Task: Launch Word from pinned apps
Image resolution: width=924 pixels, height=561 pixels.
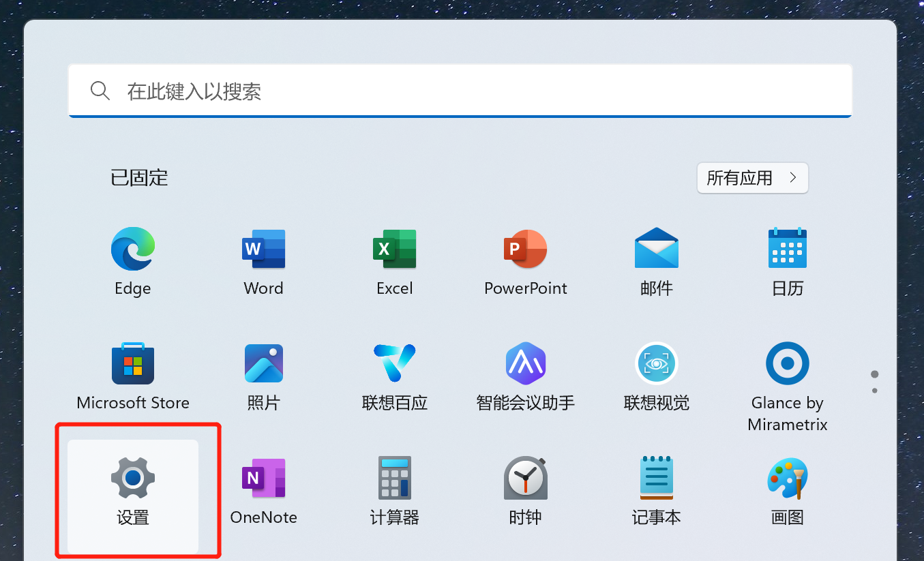Action: click(264, 262)
